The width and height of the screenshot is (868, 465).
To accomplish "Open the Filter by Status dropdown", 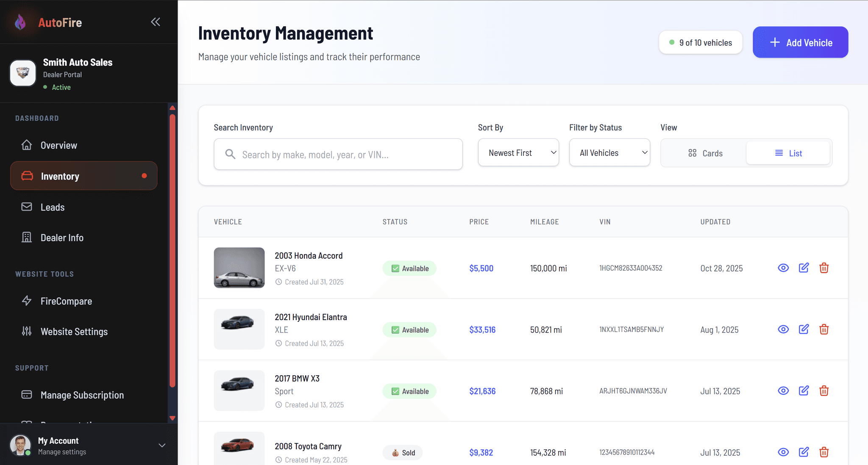I will [609, 152].
